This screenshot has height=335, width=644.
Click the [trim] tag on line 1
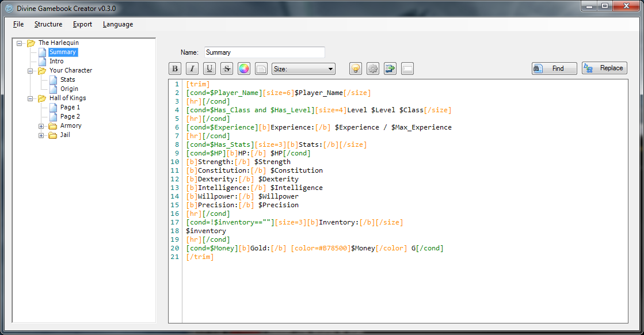pos(198,84)
